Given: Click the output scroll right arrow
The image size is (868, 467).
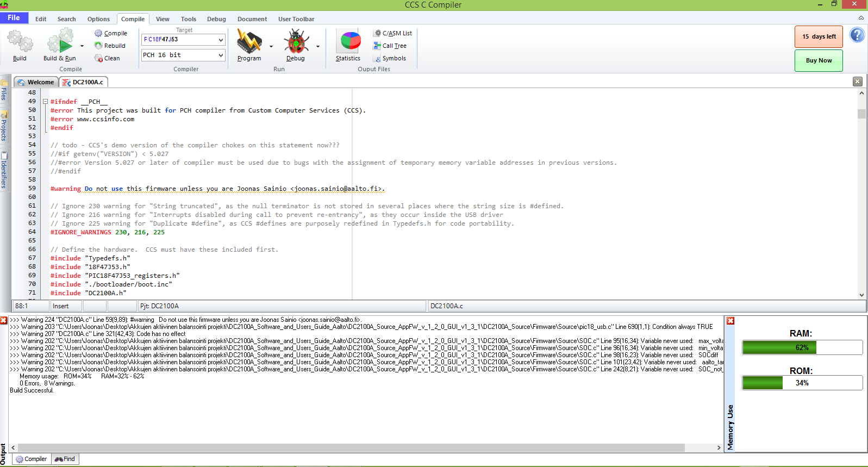Looking at the screenshot, I should [719, 447].
